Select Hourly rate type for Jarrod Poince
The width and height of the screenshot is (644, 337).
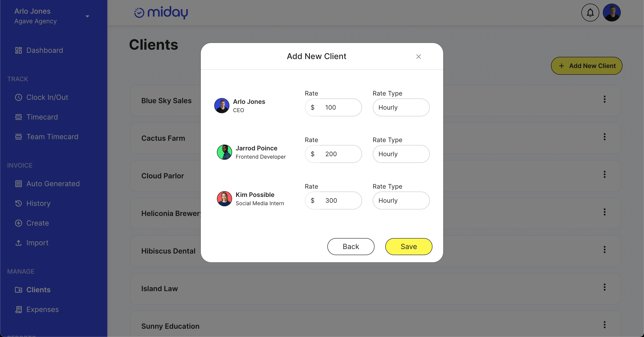[x=401, y=154]
